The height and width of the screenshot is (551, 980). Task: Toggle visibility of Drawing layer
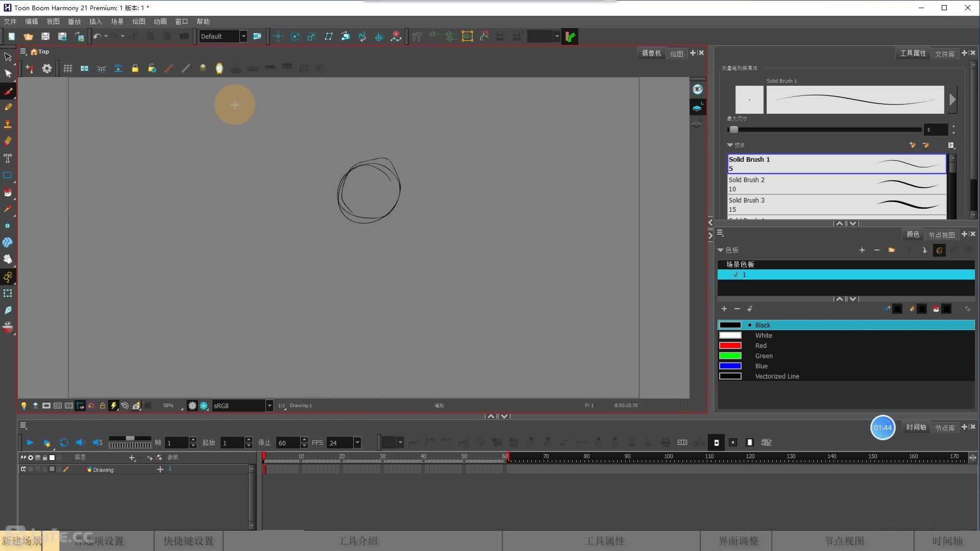(x=23, y=469)
